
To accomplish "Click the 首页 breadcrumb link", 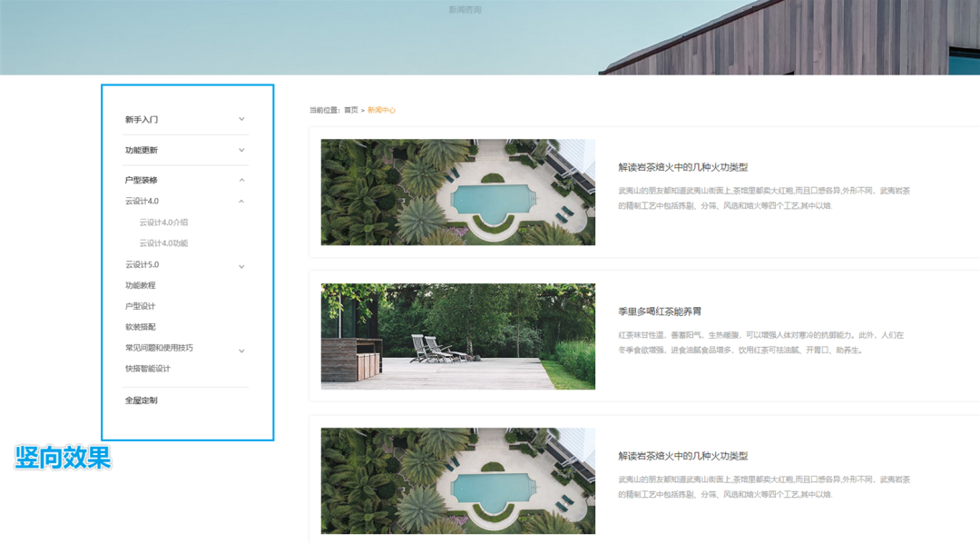I will click(x=350, y=110).
